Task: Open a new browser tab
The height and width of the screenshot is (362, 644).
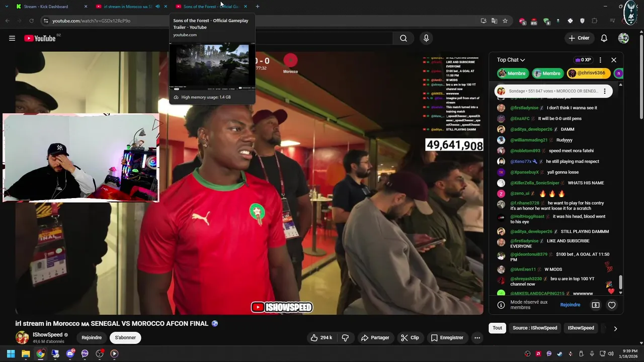Action: 257,7
